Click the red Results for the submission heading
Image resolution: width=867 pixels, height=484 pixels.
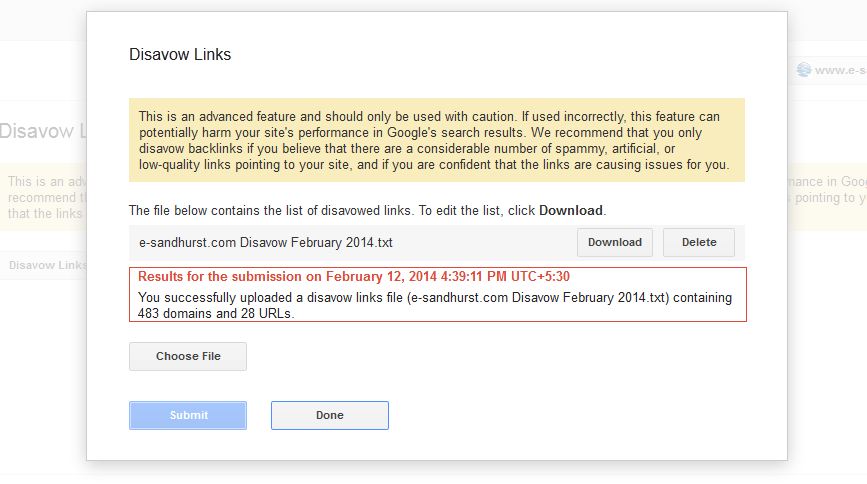coord(354,277)
